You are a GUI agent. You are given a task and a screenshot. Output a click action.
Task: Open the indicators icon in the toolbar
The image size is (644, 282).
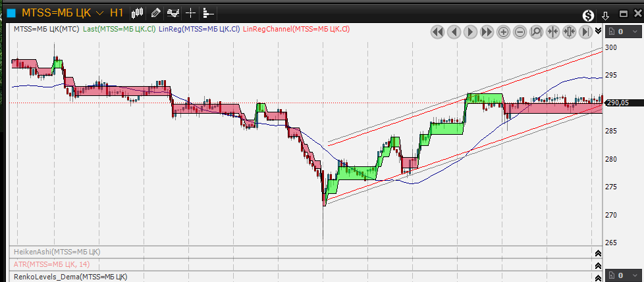point(173,12)
